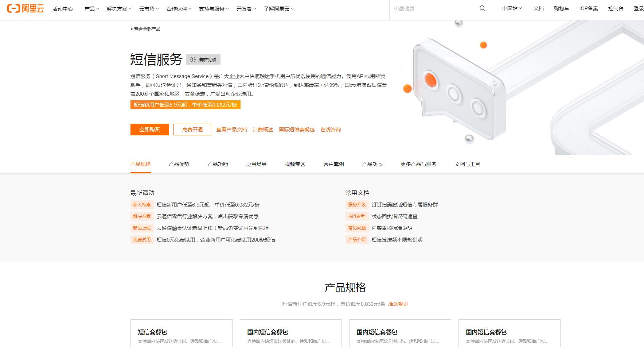Open 活动中心 in the top navigation
This screenshot has width=644, height=347.
click(x=63, y=9)
